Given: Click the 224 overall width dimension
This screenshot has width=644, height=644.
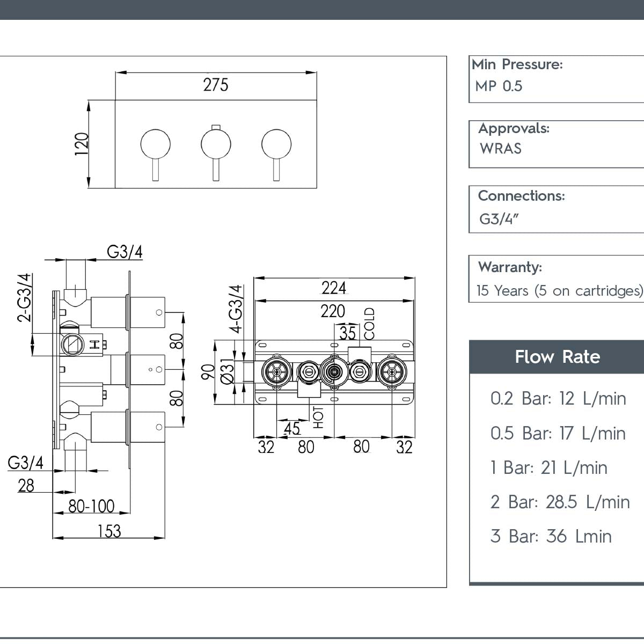Looking at the screenshot, I should click(x=334, y=288).
